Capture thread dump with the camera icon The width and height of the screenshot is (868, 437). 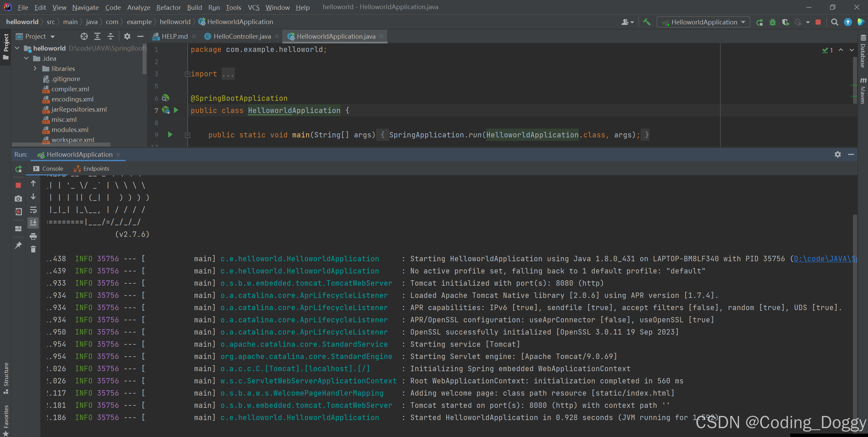pyautogui.click(x=18, y=198)
